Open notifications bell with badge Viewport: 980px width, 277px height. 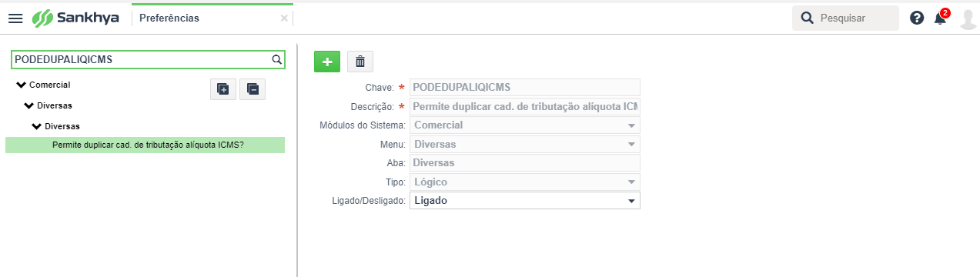[942, 17]
